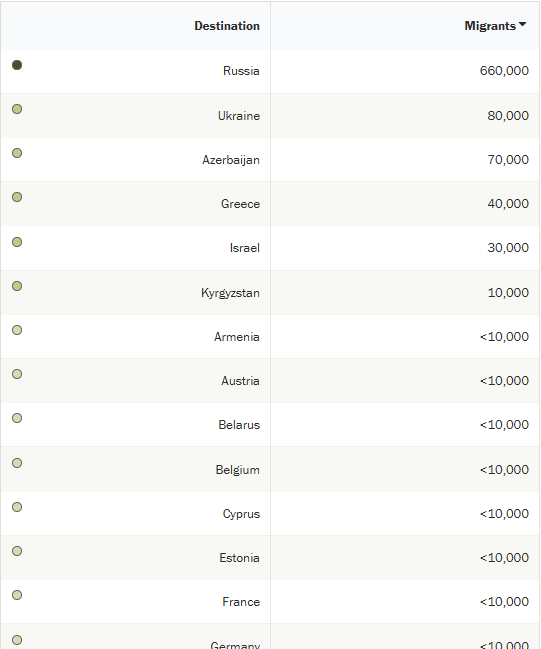The height and width of the screenshot is (649, 541).
Task: Click the Destination column header
Action: click(x=227, y=26)
